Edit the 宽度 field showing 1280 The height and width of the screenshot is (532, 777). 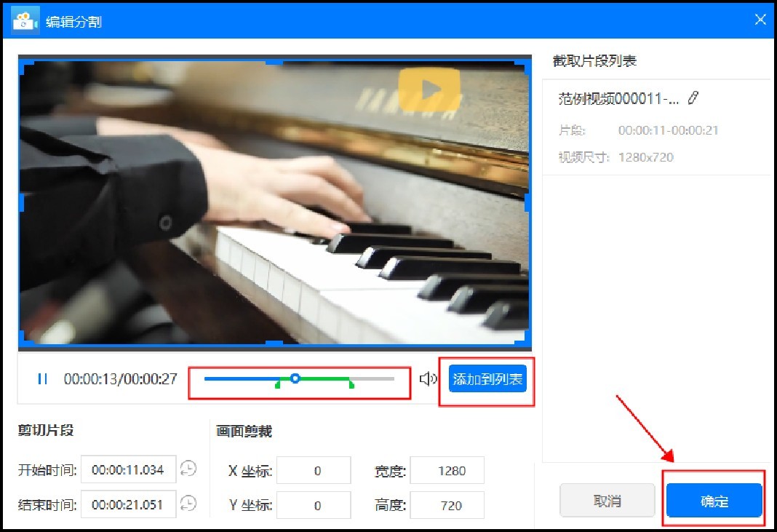pos(447,470)
